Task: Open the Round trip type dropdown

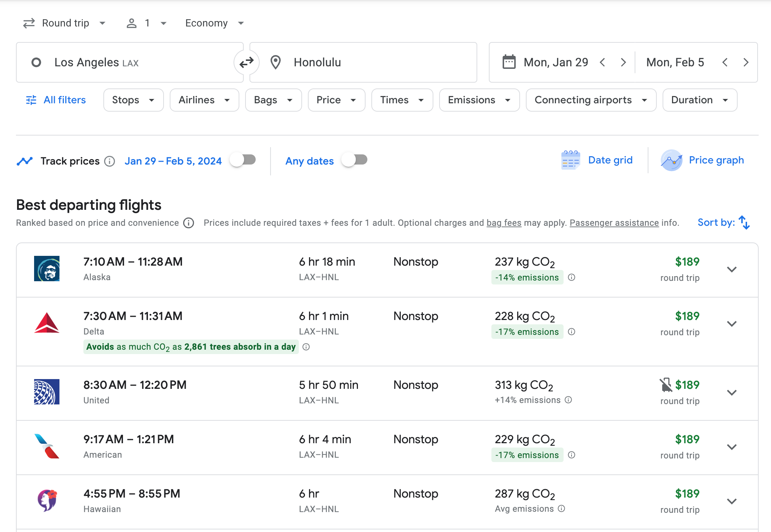Action: (65, 23)
